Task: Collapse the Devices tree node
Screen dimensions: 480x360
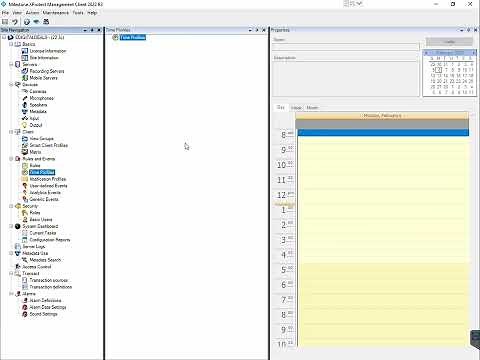Action: tap(11, 85)
